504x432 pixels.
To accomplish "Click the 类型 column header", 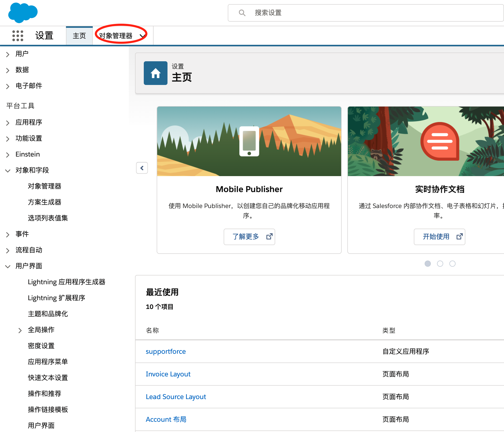I will [x=389, y=330].
